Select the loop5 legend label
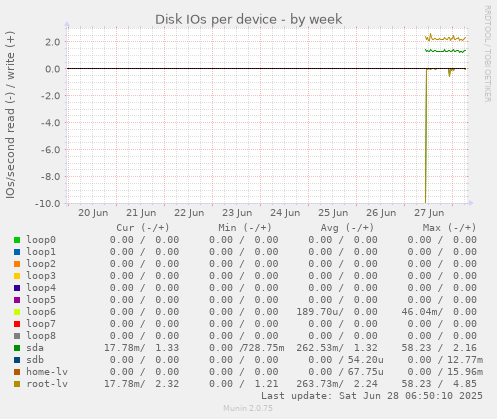The image size is (497, 419). coord(41,300)
